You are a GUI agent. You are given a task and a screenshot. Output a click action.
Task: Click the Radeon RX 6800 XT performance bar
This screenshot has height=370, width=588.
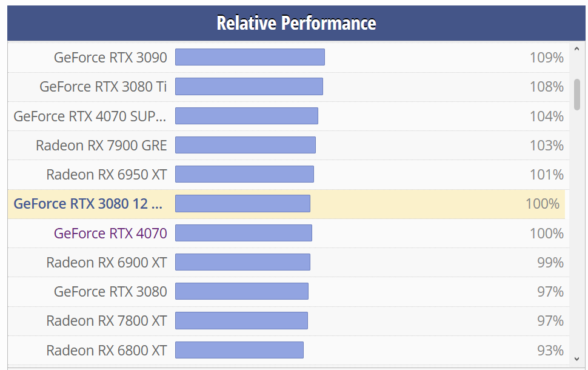click(239, 350)
